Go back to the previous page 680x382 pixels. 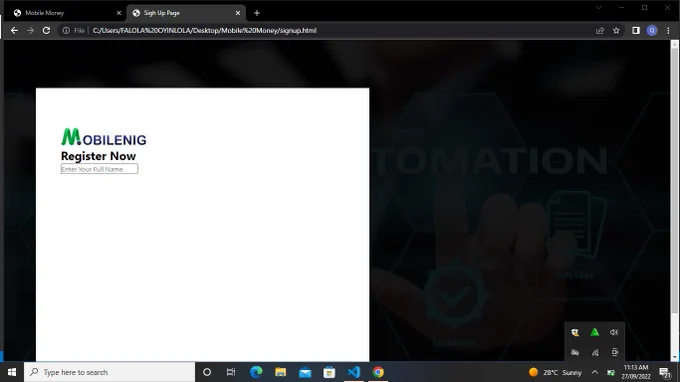(x=14, y=30)
